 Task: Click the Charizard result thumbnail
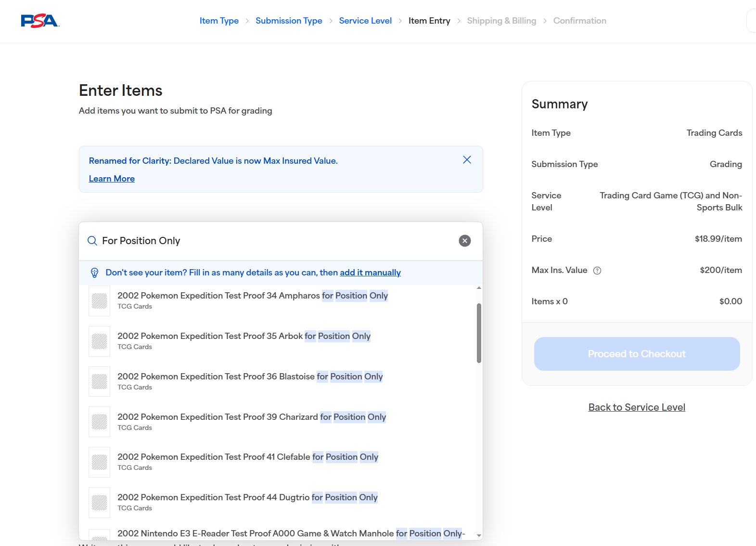pos(100,422)
